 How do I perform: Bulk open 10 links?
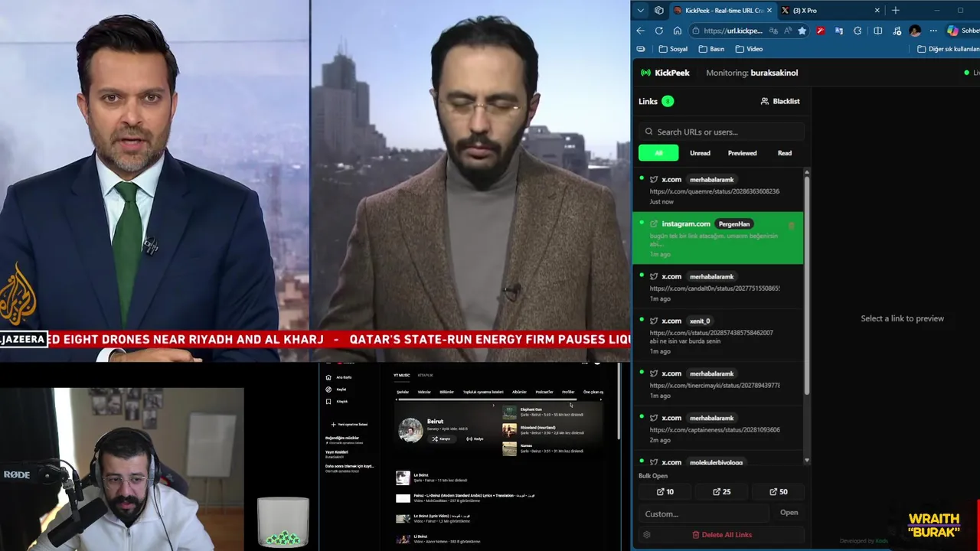pos(665,492)
